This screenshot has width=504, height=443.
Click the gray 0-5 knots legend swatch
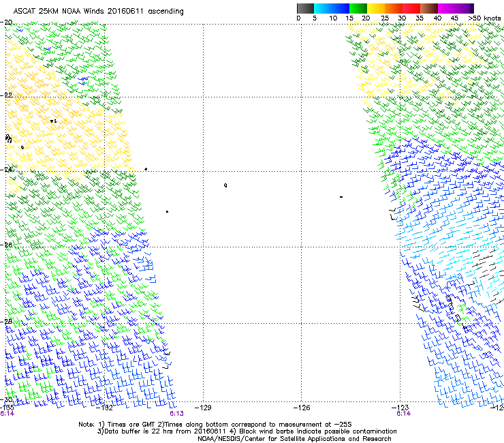click(x=305, y=8)
